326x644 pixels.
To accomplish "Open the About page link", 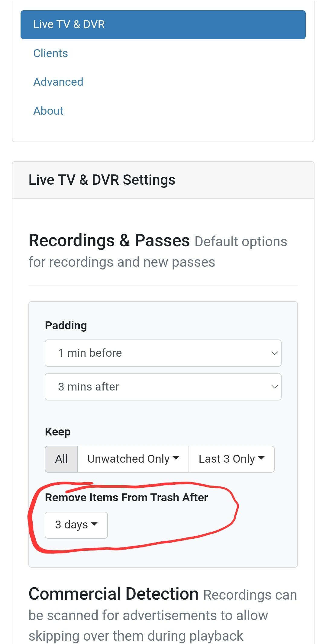I will [48, 111].
